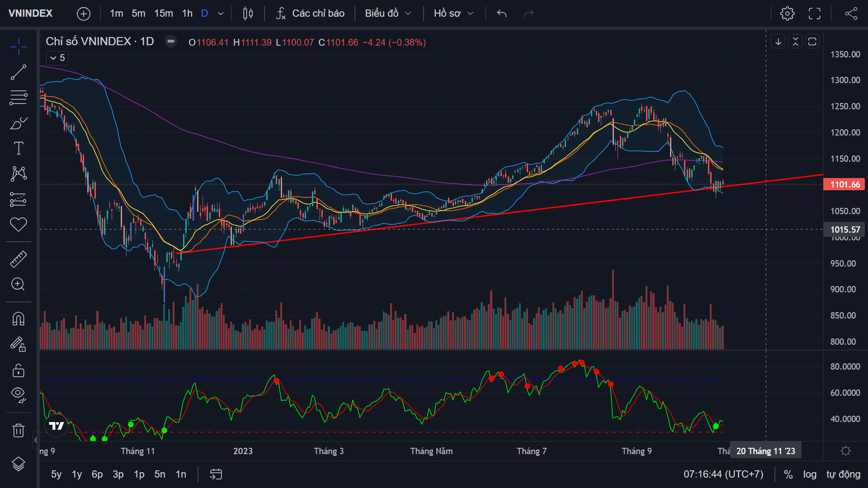The height and width of the screenshot is (488, 868).
Task: Open the Biểu đồ menu
Action: pyautogui.click(x=388, y=14)
